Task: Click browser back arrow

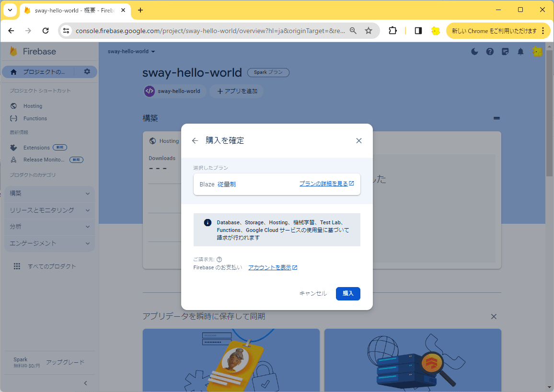Action: coord(12,31)
